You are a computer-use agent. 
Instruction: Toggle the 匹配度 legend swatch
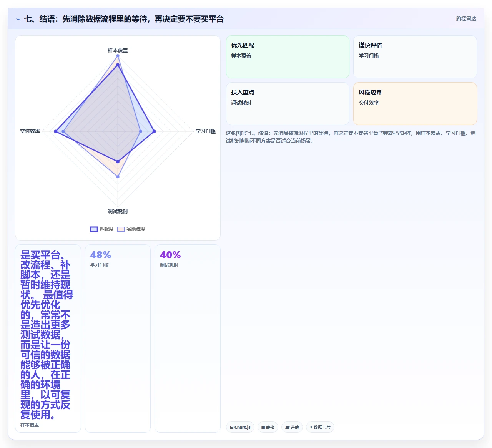point(94,229)
